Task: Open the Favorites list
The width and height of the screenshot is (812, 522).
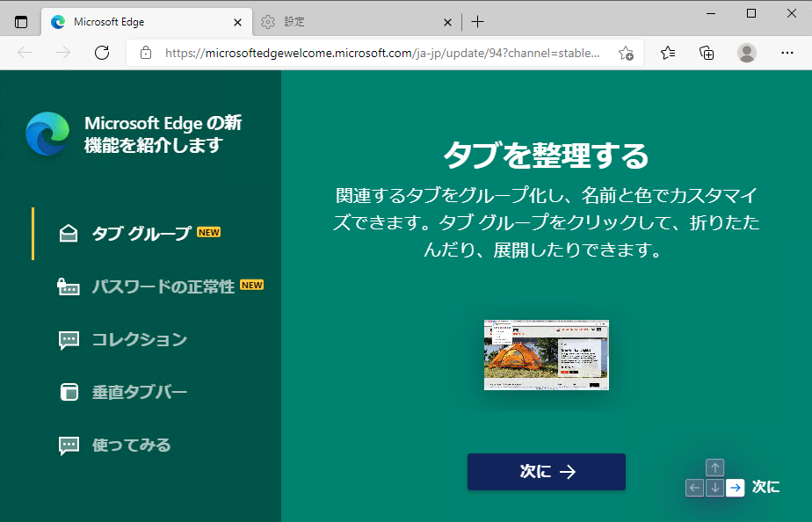Action: [668, 53]
